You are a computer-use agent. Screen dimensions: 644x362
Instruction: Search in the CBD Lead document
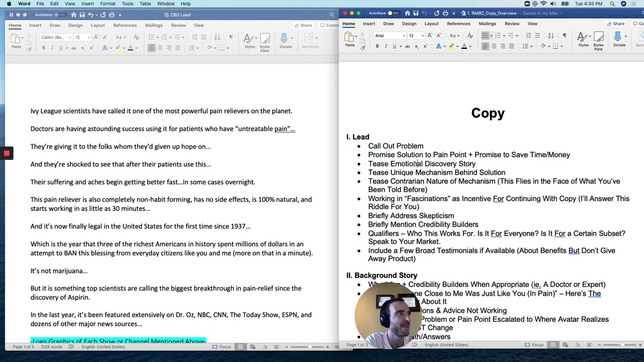point(332,15)
